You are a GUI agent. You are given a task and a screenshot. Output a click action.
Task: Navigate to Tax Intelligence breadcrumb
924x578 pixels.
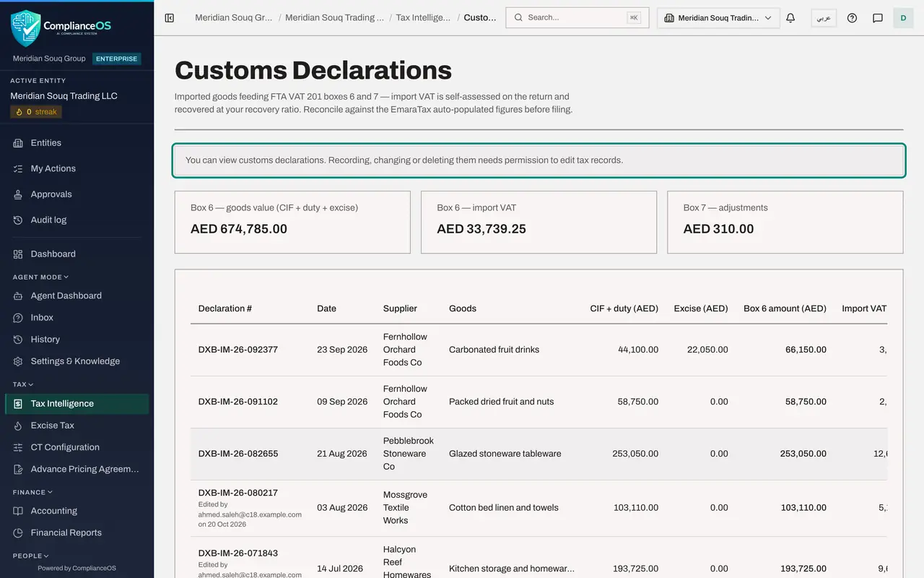(423, 17)
